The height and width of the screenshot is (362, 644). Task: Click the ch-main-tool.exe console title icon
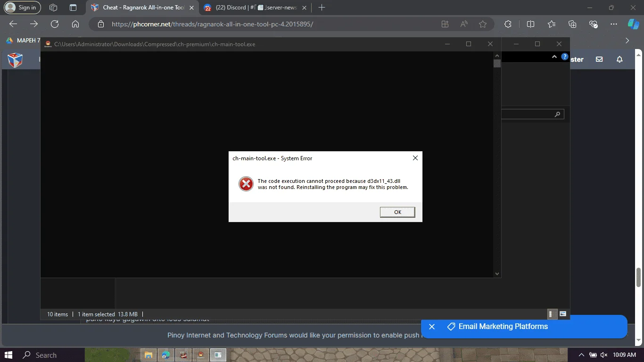click(48, 44)
